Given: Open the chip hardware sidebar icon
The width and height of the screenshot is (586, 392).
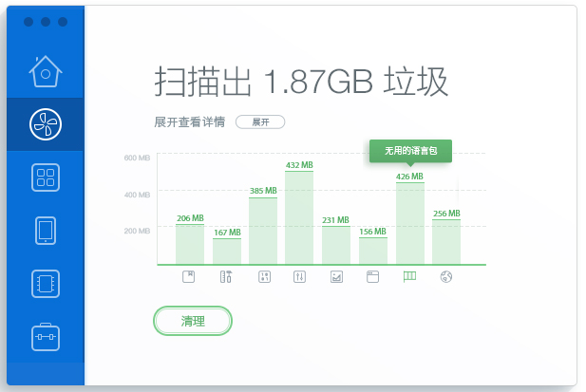Looking at the screenshot, I should click(45, 284).
